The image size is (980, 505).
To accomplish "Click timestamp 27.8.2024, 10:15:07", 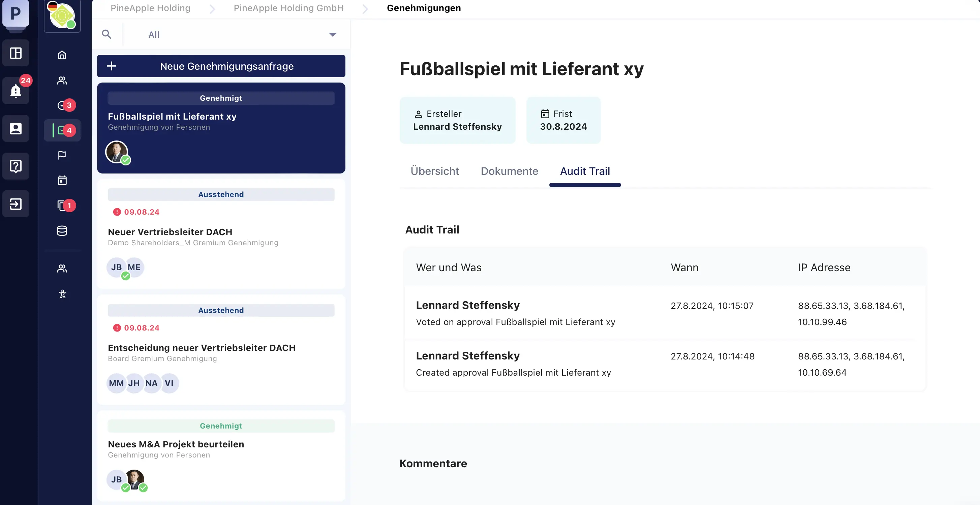I will pos(712,306).
